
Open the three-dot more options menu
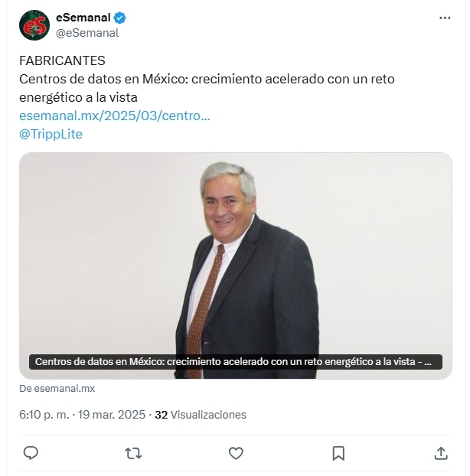445,18
